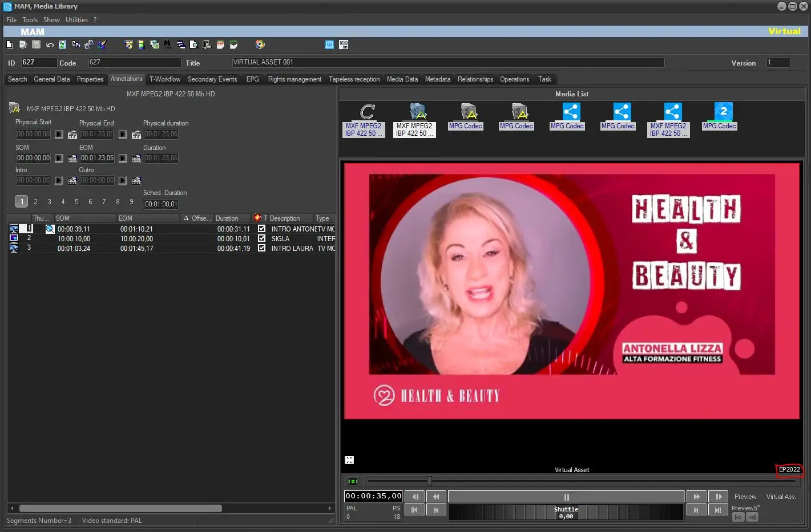
Task: Click the play icon beside the EOM timecode
Action: [x=123, y=159]
